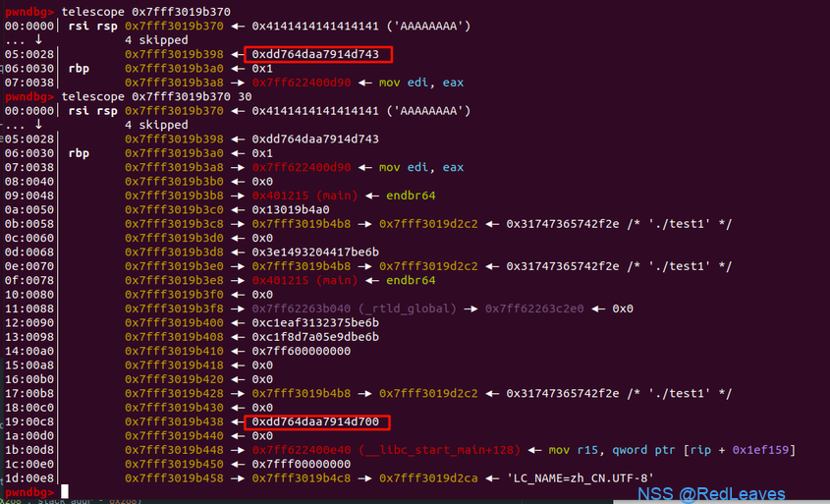Click the value 0xc1eaf3132375be6b

pyautogui.click(x=315, y=323)
